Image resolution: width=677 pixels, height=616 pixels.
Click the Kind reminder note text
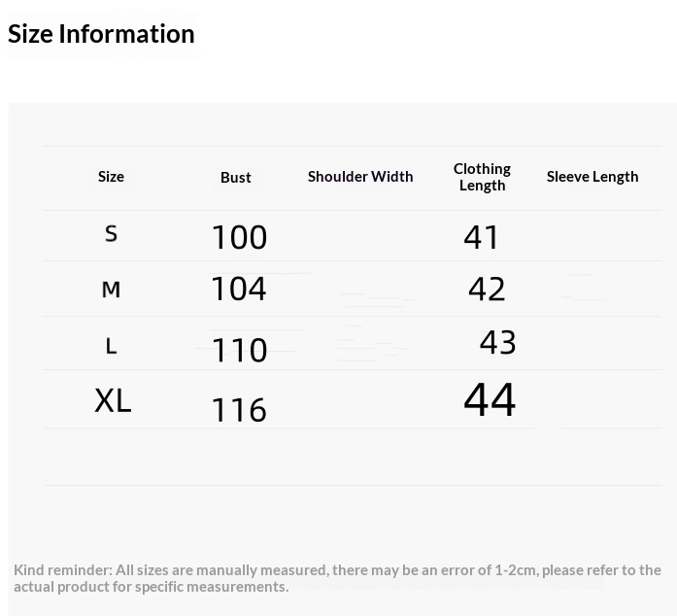(337, 578)
